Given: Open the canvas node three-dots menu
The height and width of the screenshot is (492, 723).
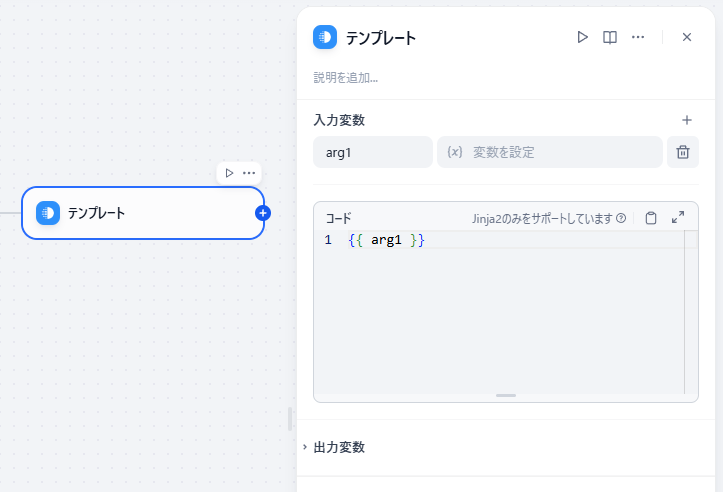Looking at the screenshot, I should point(249,173).
